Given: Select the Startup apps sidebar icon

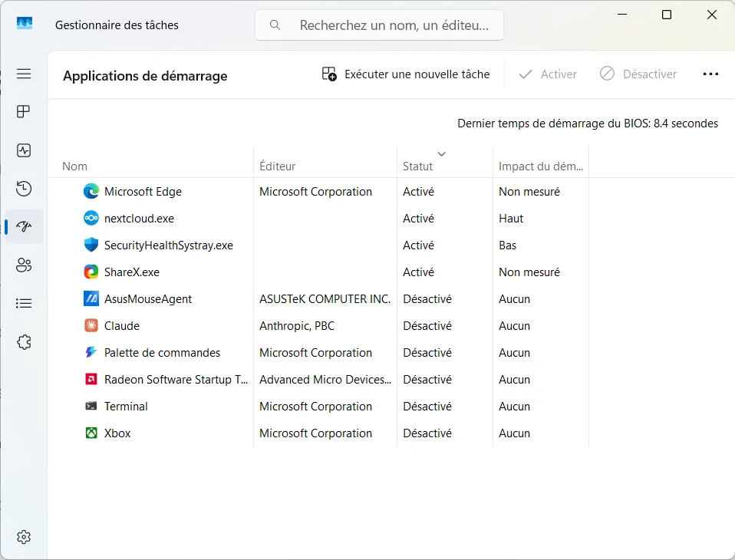Looking at the screenshot, I should 24,227.
